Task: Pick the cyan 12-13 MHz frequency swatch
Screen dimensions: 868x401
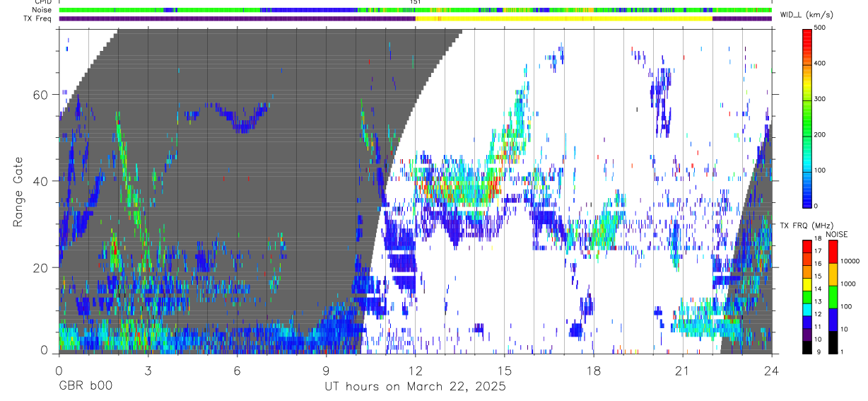Action: [x=807, y=309]
